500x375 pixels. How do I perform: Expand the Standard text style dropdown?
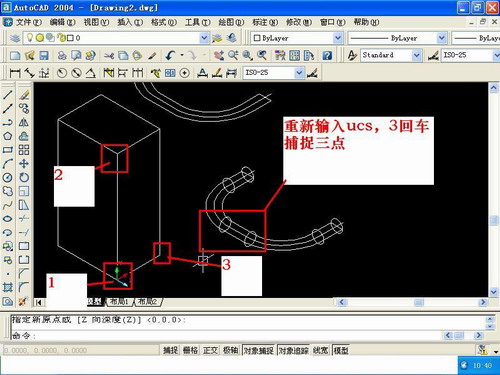point(416,55)
